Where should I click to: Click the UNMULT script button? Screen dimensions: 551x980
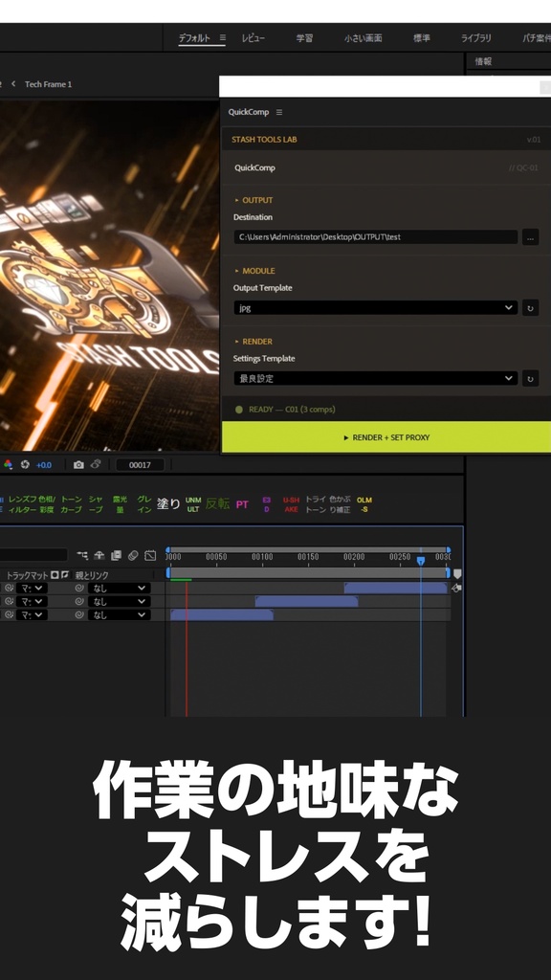pyautogui.click(x=193, y=504)
